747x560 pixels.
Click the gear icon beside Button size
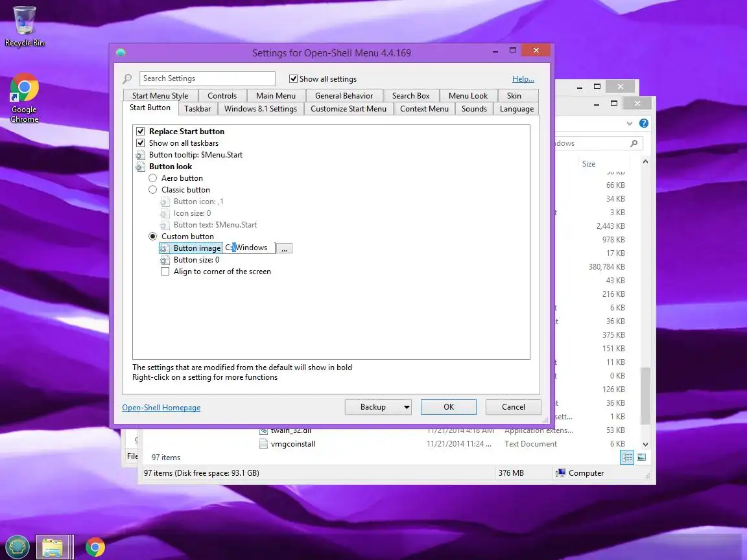click(x=164, y=260)
